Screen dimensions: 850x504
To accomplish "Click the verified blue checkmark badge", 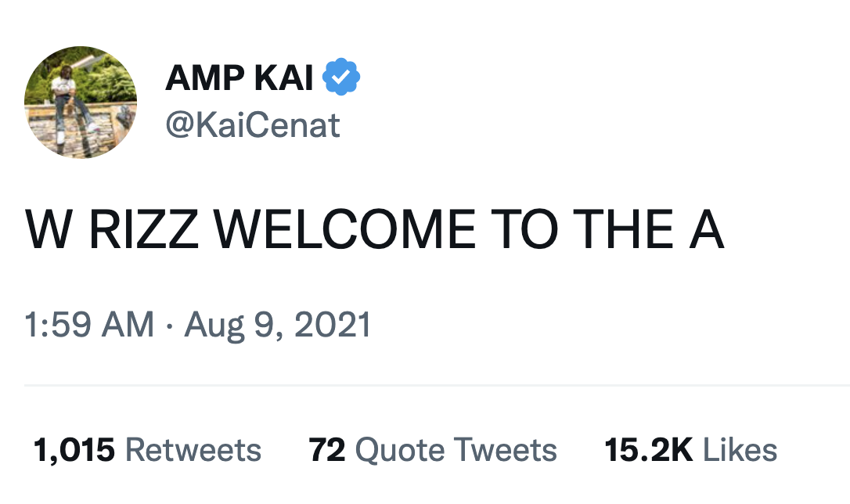I will pyautogui.click(x=341, y=78).
